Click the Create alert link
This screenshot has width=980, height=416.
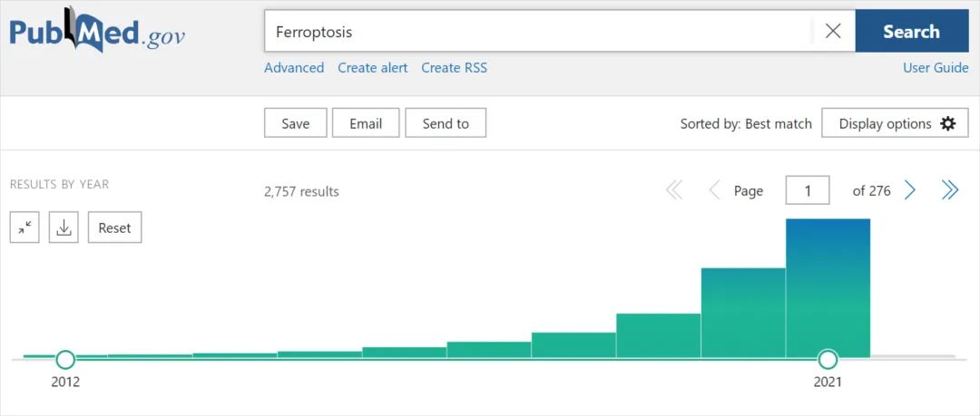373,67
